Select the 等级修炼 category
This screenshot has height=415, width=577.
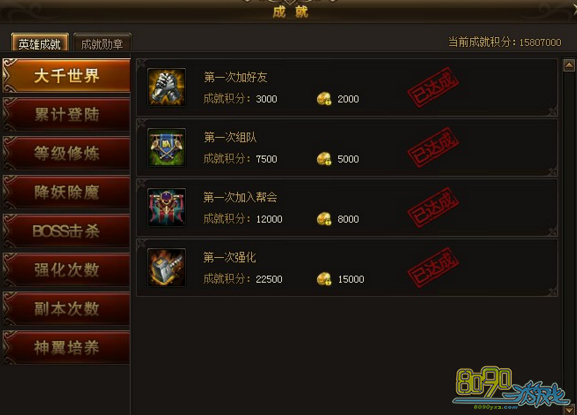point(66,153)
